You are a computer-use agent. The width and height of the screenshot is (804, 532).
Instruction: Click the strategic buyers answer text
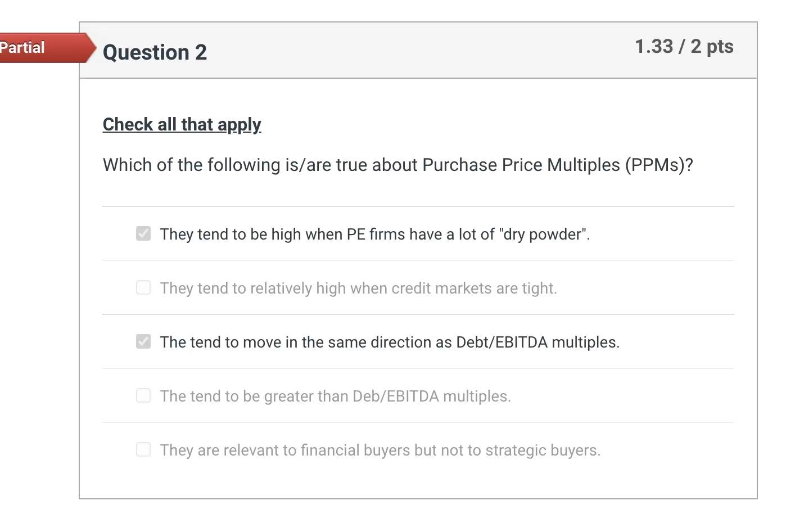click(x=380, y=449)
